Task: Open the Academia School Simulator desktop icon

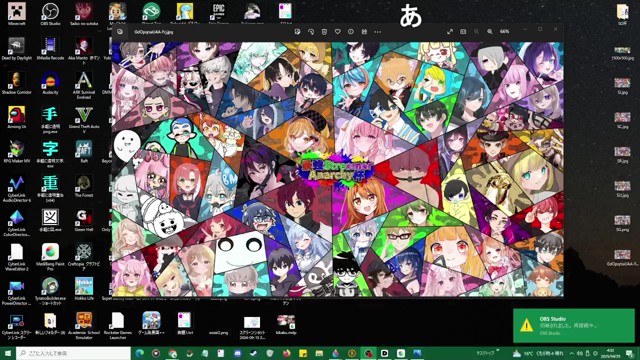Action: pyautogui.click(x=84, y=325)
